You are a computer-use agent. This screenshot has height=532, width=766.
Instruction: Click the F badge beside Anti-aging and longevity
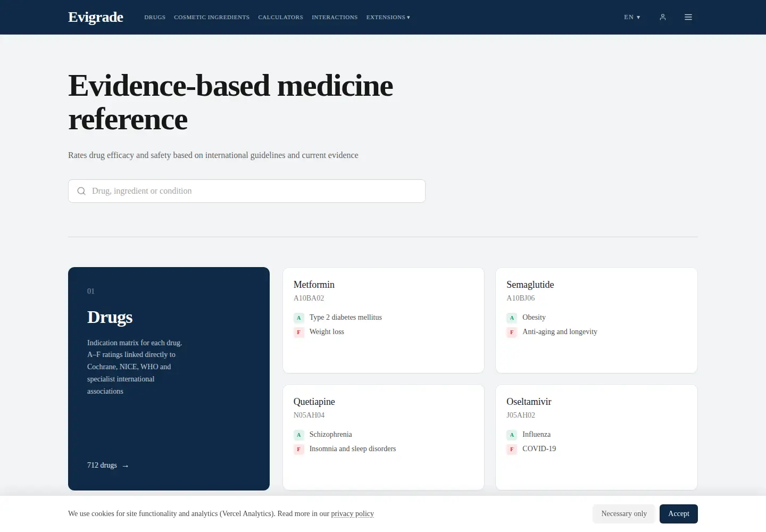(512, 332)
